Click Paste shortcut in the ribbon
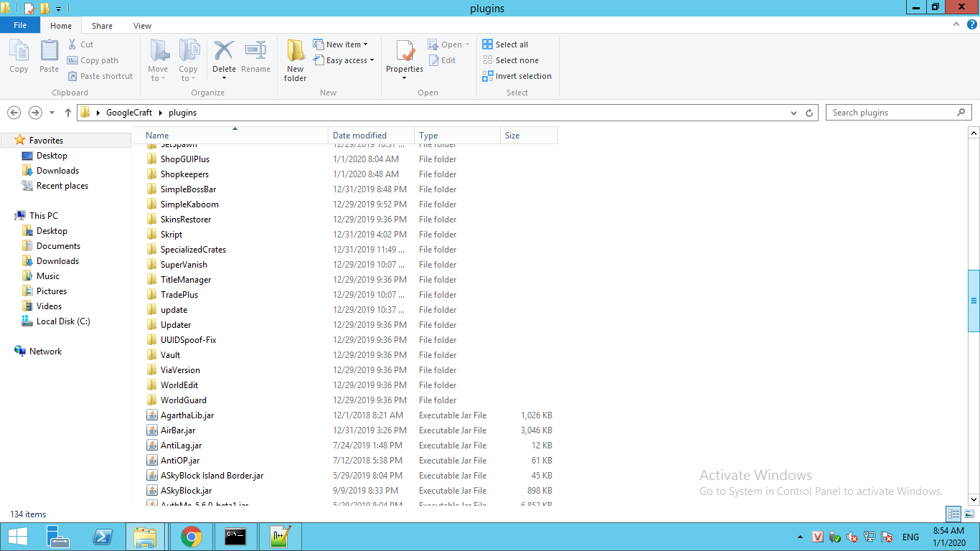980x551 pixels. [100, 76]
